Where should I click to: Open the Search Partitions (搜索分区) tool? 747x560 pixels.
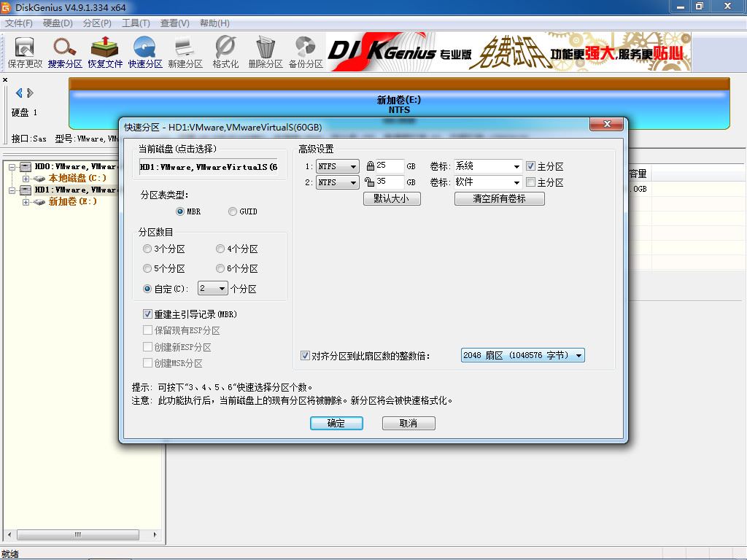(65, 52)
